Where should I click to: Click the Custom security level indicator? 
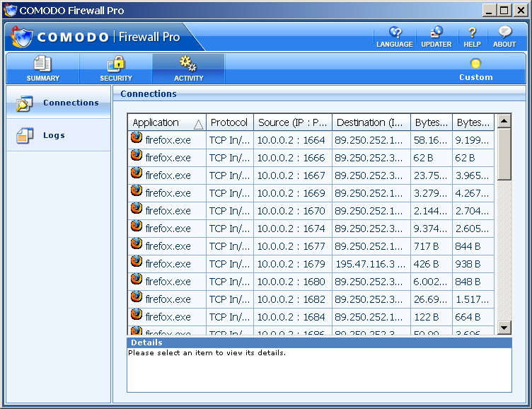pyautogui.click(x=475, y=69)
